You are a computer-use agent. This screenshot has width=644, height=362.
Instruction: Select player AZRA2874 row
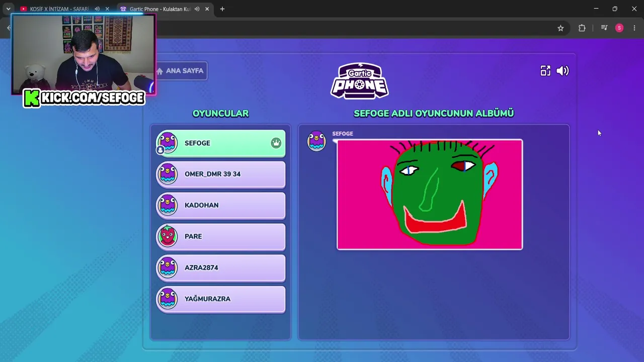[220, 268]
